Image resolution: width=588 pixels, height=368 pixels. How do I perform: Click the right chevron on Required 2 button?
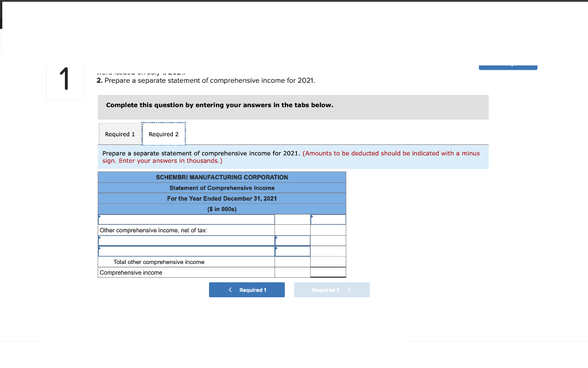coord(349,290)
